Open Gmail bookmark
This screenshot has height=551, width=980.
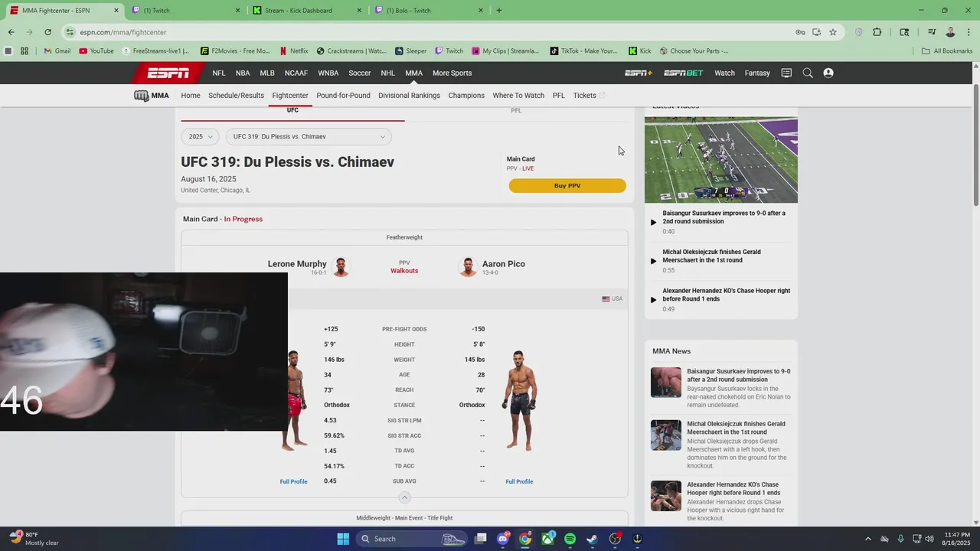pos(57,51)
